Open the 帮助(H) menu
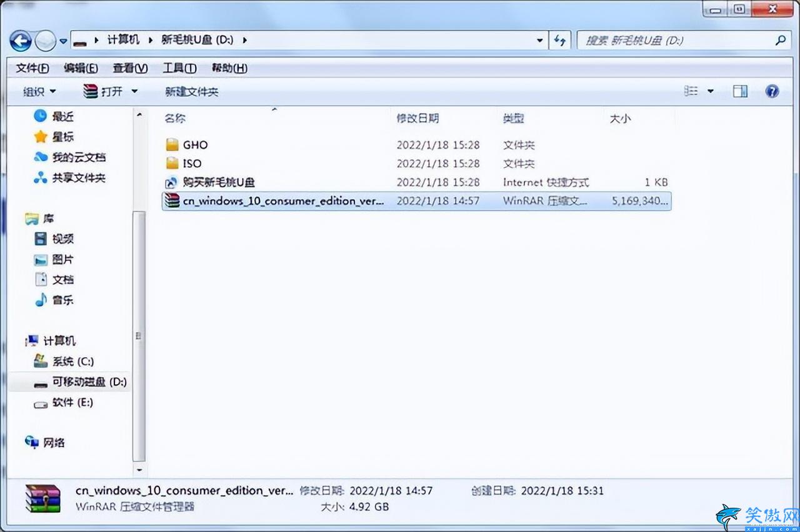 tap(229, 68)
